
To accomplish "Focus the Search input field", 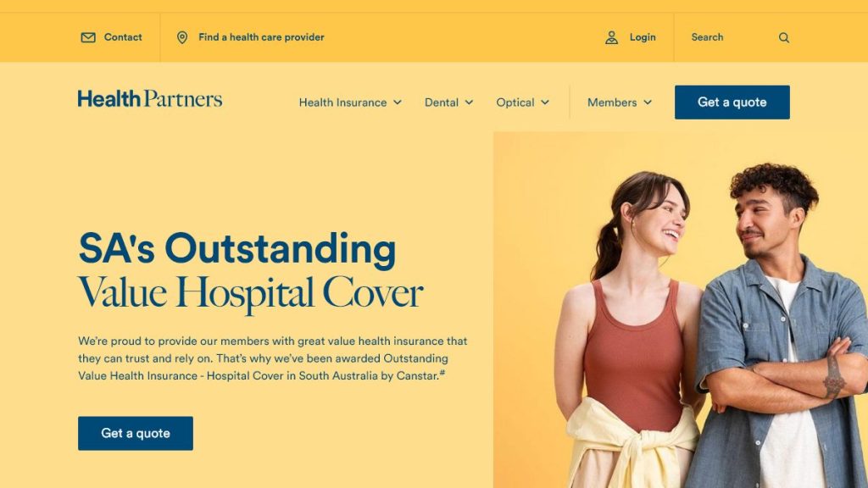I will tap(731, 37).
